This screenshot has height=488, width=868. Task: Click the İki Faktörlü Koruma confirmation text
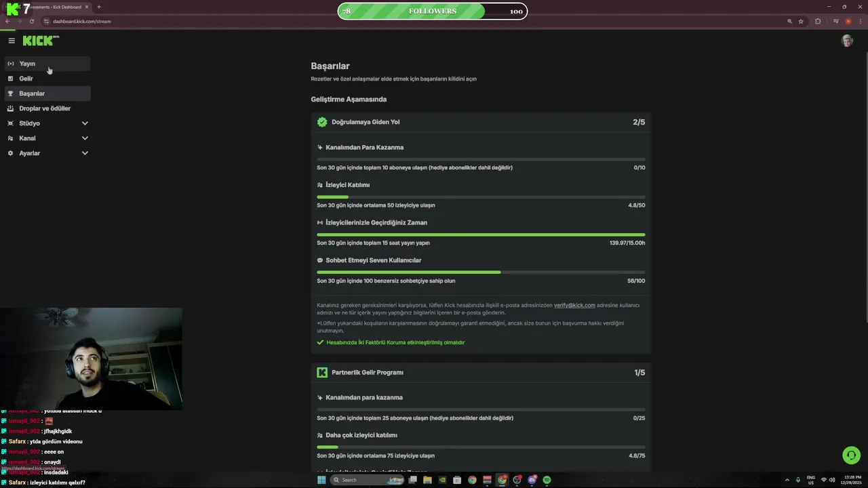[395, 342]
